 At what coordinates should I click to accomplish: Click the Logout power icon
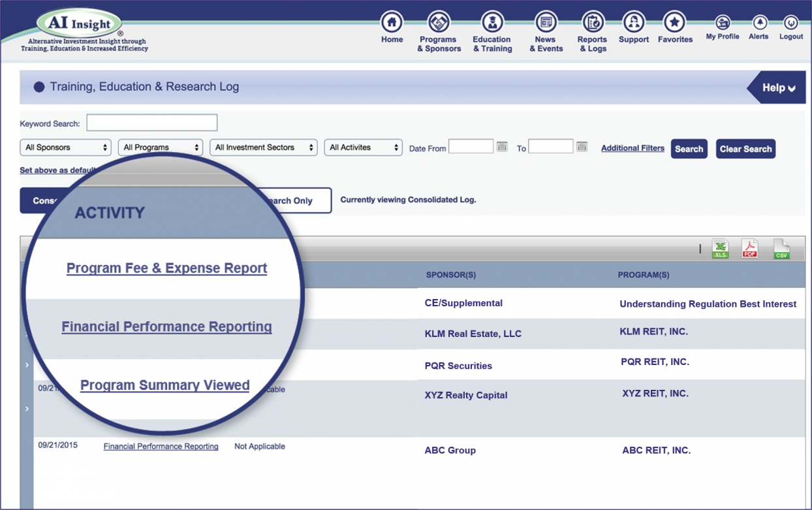pos(790,22)
